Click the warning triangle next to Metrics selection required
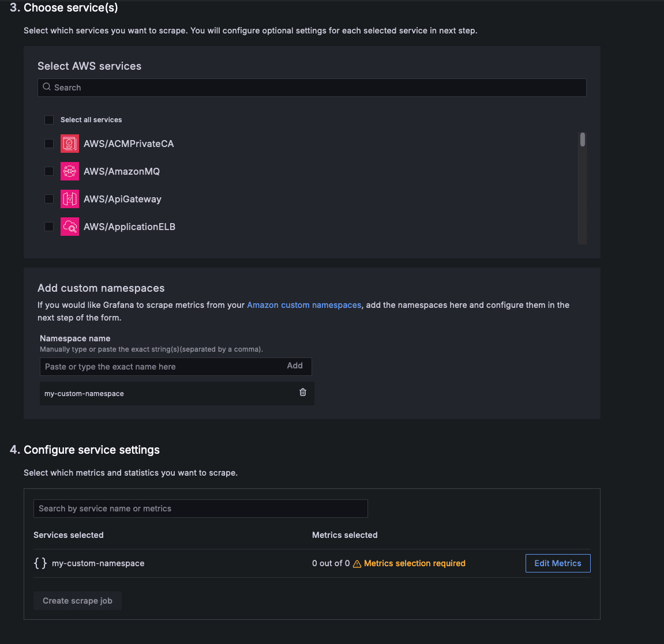Image resolution: width=664 pixels, height=644 pixels. (358, 563)
